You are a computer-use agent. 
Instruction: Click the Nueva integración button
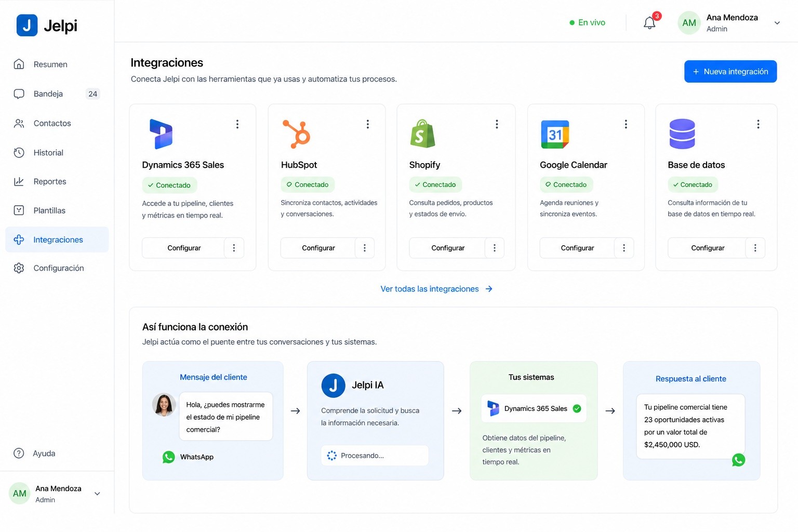pyautogui.click(x=730, y=71)
